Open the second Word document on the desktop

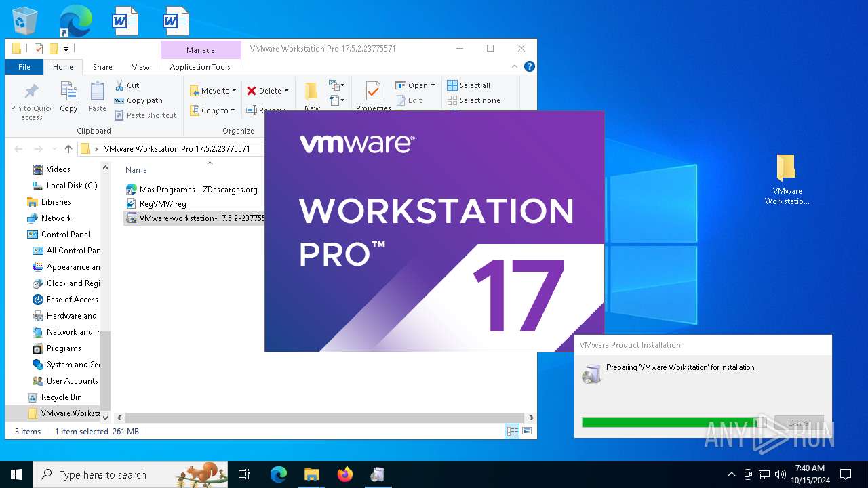click(x=176, y=21)
